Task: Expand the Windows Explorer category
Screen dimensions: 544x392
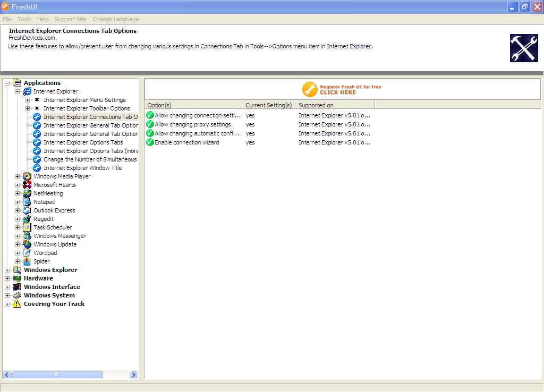Action: [7, 270]
